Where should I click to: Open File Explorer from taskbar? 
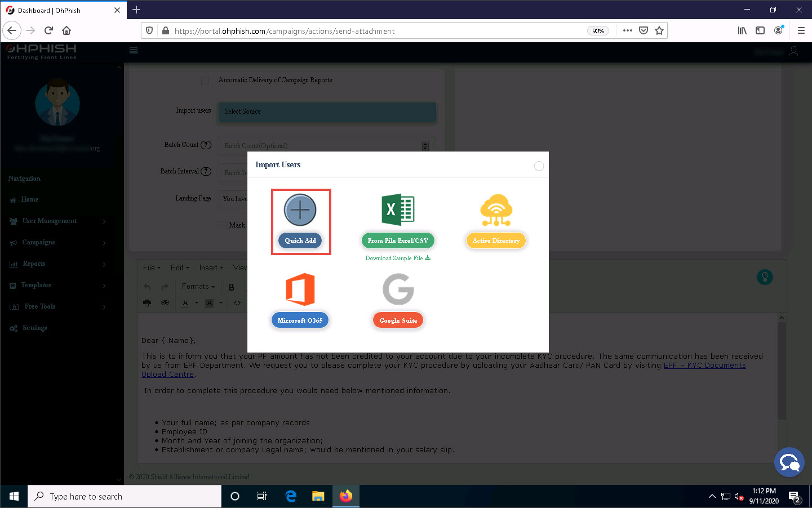pos(318,496)
